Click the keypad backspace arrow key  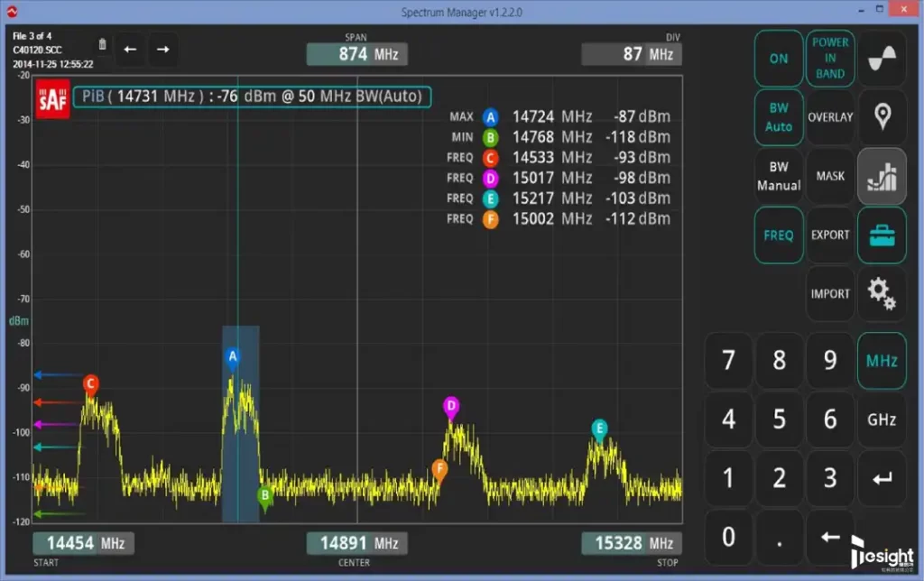tap(830, 537)
